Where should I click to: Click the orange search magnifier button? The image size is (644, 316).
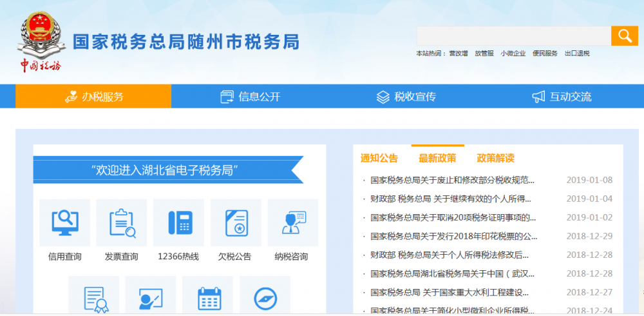tap(624, 35)
